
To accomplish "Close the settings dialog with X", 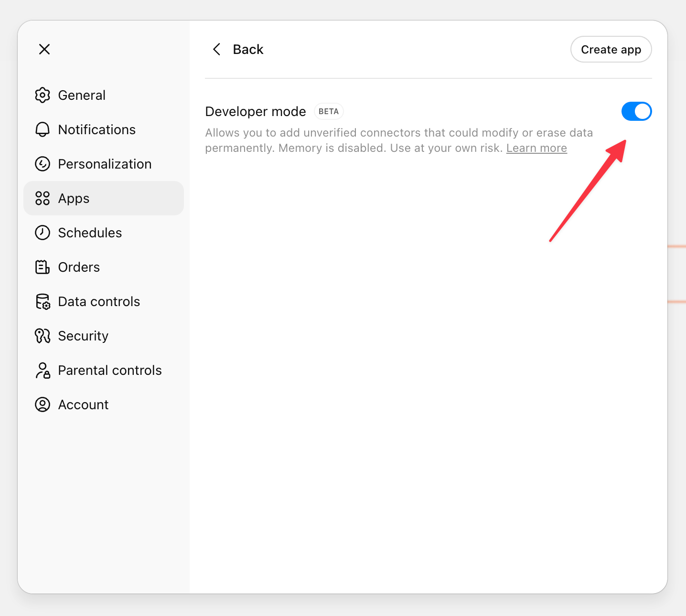I will [x=44, y=49].
